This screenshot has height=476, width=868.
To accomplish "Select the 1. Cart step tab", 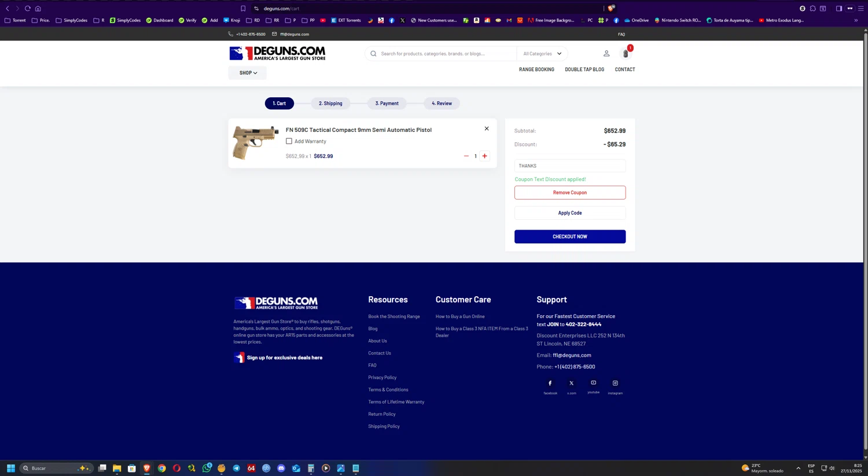I will tap(279, 104).
